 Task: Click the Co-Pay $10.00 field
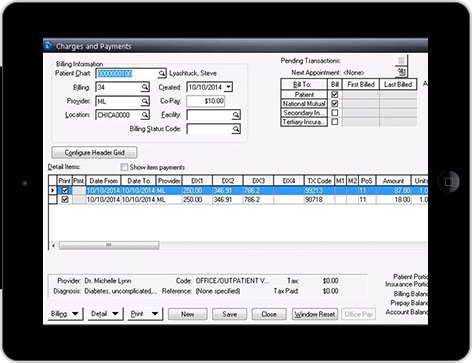[x=206, y=101]
